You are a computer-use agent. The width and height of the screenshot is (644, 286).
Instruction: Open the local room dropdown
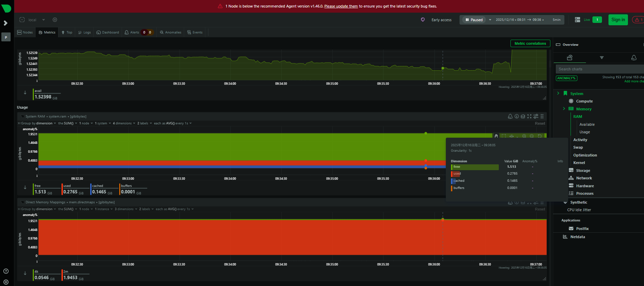pos(44,20)
